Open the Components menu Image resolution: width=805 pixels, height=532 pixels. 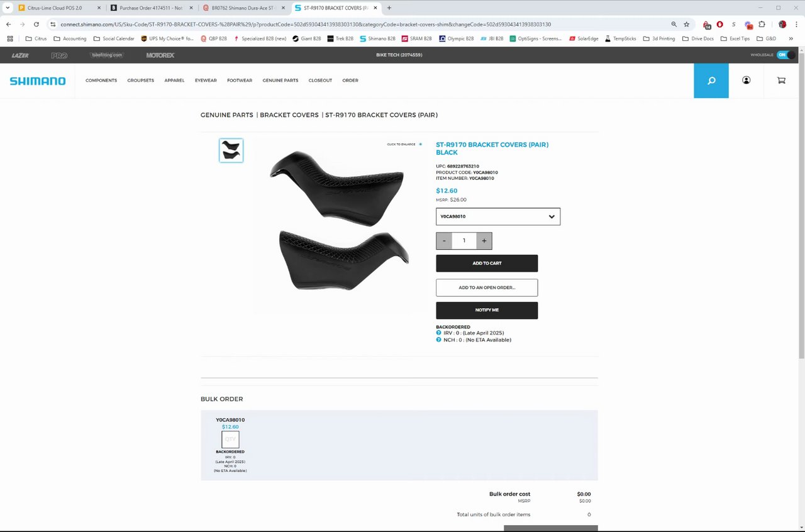pyautogui.click(x=101, y=80)
